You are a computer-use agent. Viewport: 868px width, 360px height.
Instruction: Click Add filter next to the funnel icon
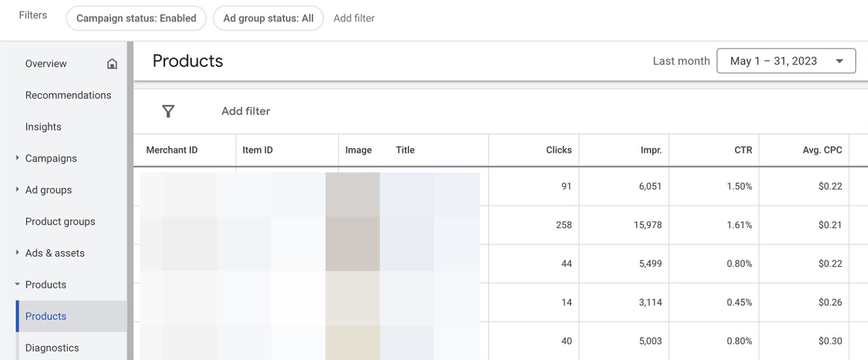[246, 111]
